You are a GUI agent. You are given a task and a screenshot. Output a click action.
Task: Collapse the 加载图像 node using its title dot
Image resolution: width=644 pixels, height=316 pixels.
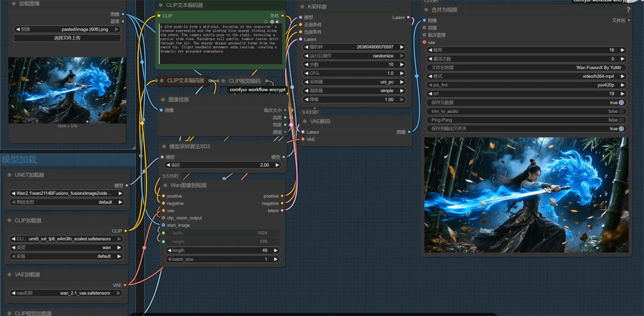pyautogui.click(x=13, y=3)
